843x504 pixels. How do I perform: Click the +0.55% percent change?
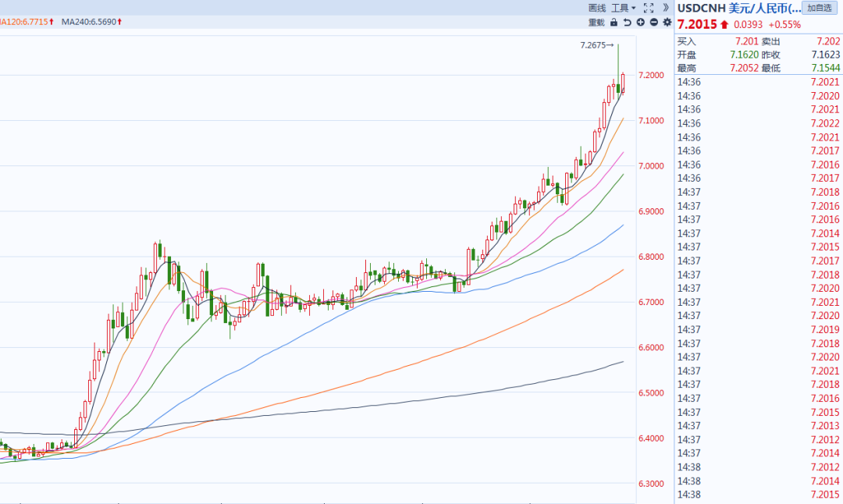(784, 25)
